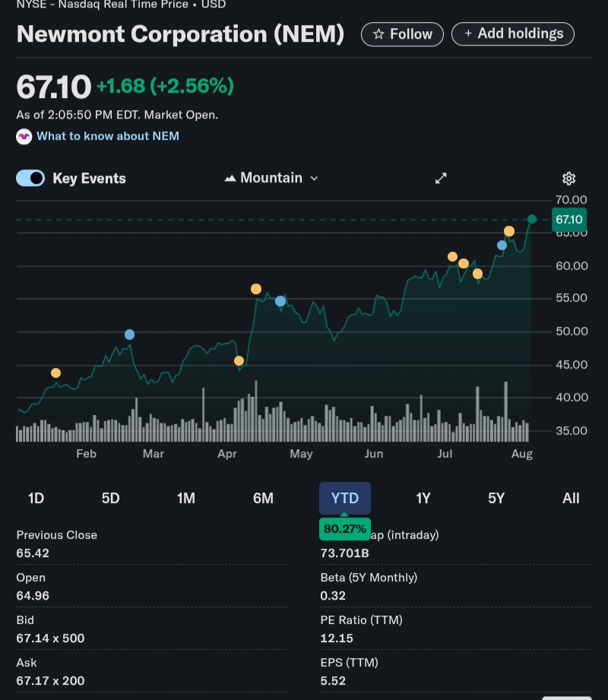Open the Mountain chart type dropdown
This screenshot has width=608, height=700.
pyautogui.click(x=271, y=178)
